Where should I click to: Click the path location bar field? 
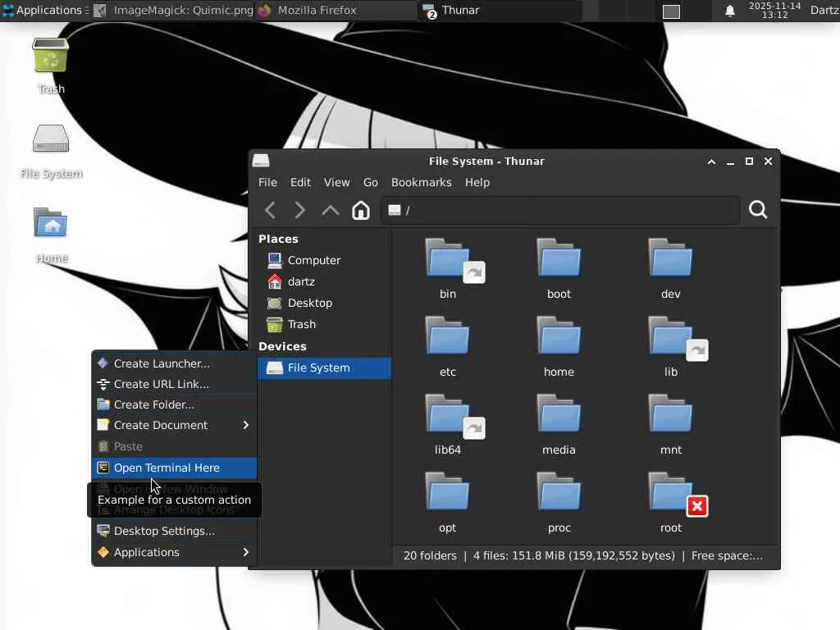[566, 210]
